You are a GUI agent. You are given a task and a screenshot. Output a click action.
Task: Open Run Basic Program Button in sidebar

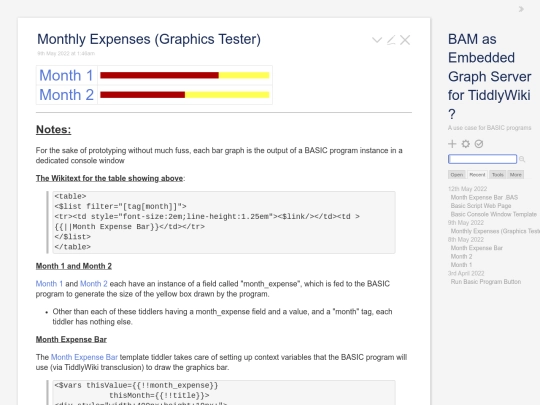486,282
